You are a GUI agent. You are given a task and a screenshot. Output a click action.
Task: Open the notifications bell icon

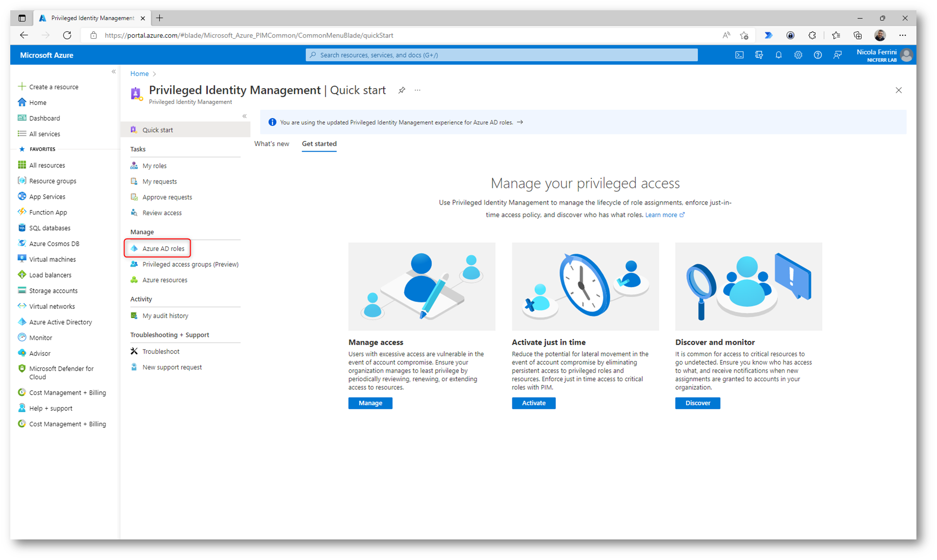778,55
